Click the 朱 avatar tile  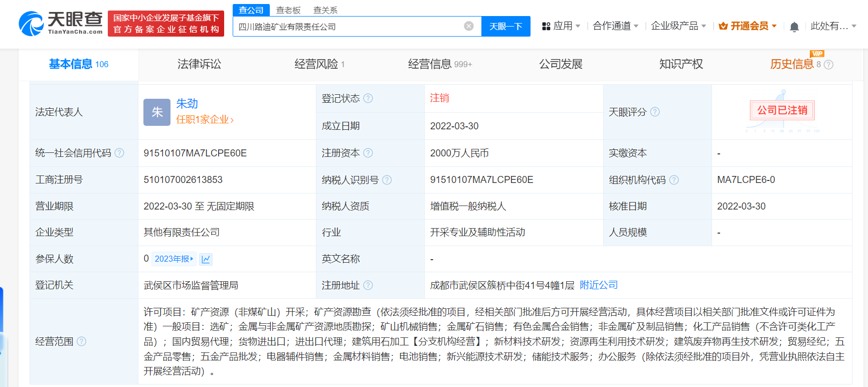[157, 112]
